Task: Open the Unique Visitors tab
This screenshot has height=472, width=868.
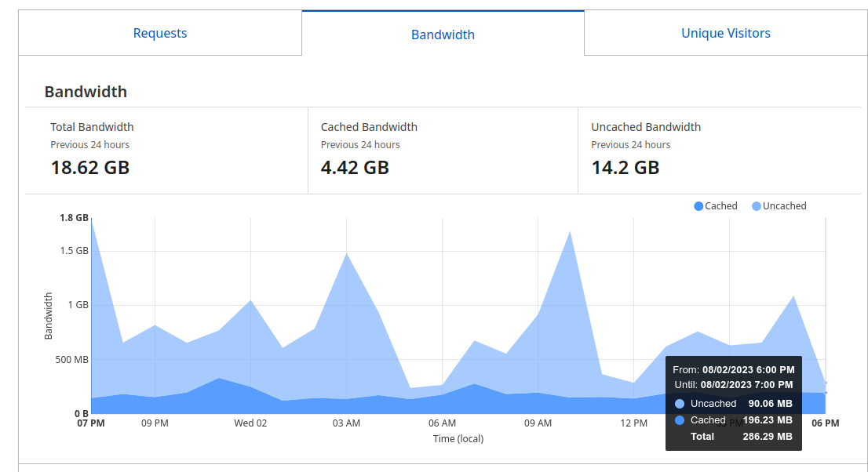Action: tap(725, 33)
